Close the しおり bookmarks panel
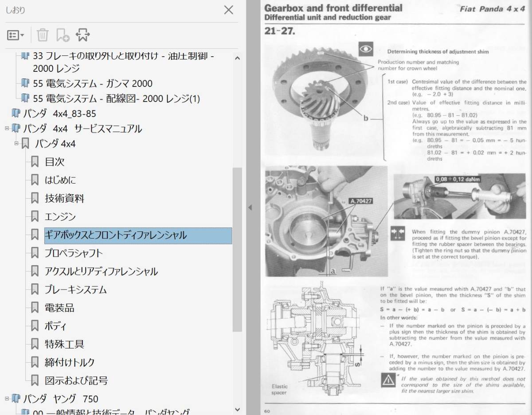Image resolution: width=532 pixels, height=415 pixels. (229, 10)
